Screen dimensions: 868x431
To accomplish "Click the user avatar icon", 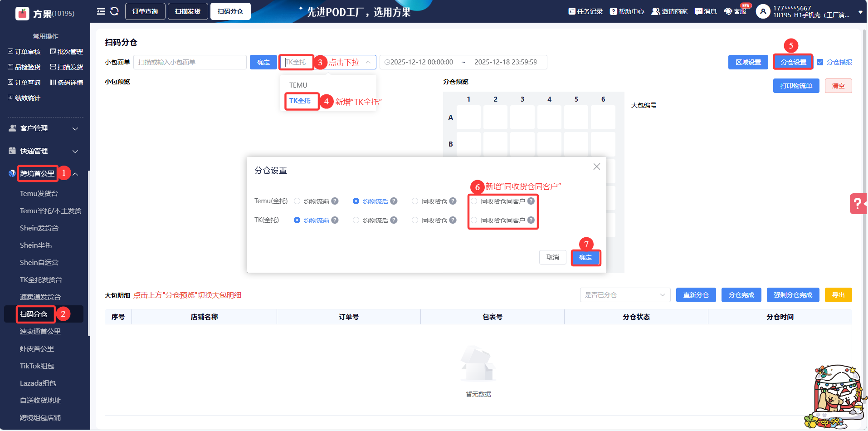I will click(x=763, y=11).
